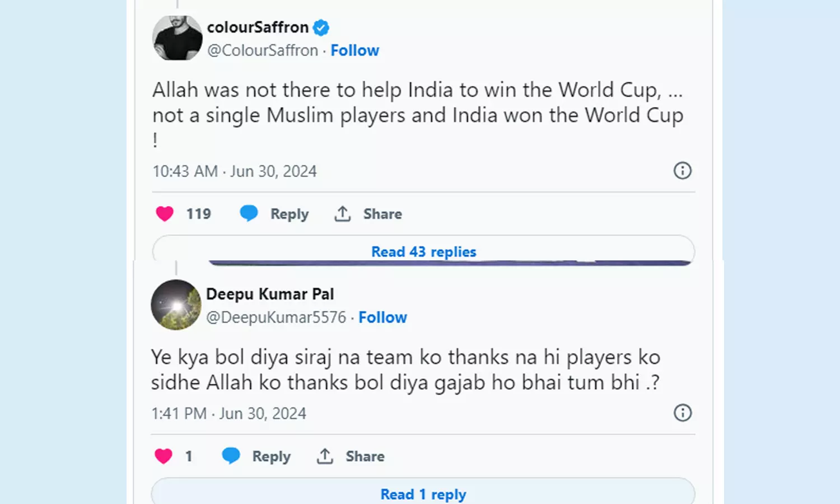
Task: Click share arrow icon on Deepu Kumar Pal tweet
Action: point(325,456)
